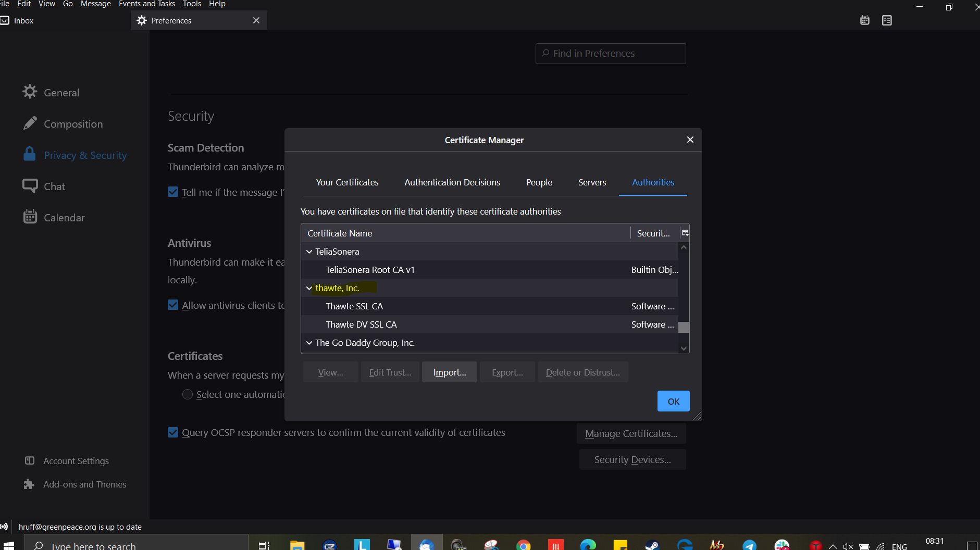Select the Authorities tab
The height and width of the screenshot is (550, 980).
[x=653, y=182]
